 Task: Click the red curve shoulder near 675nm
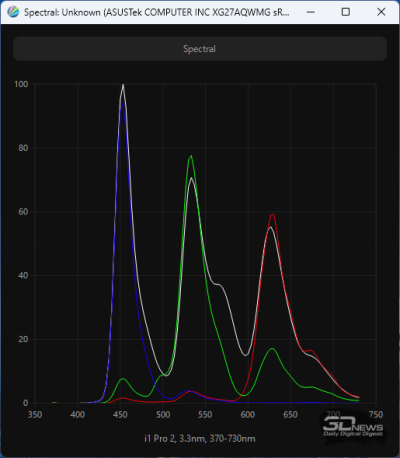coord(311,351)
